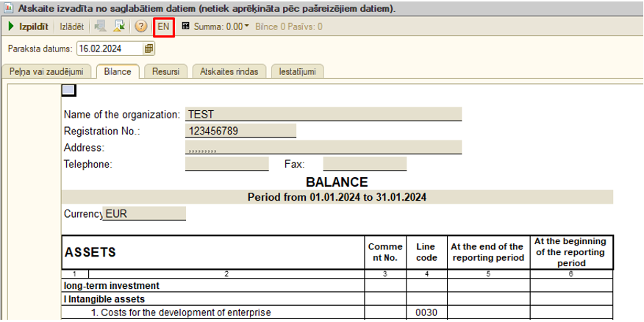Click the window title bar chart icon

[x=7, y=9]
